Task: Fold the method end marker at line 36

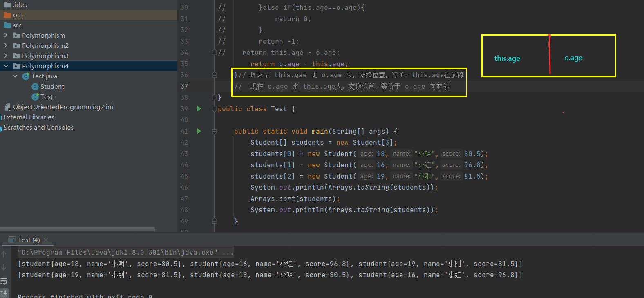Action: [214, 75]
